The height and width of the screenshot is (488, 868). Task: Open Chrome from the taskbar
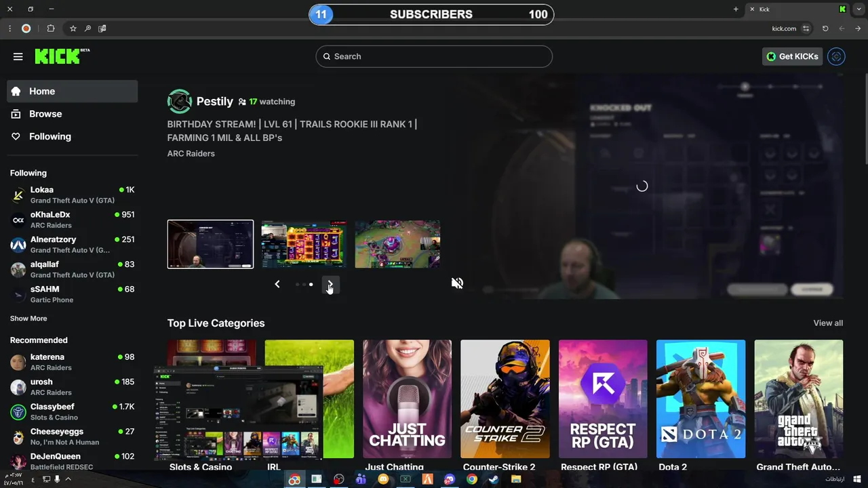[x=471, y=479]
